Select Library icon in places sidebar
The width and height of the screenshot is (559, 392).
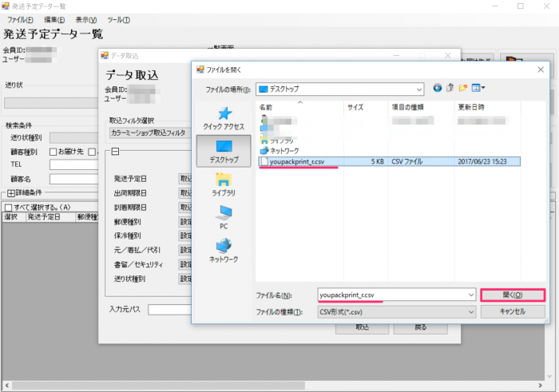pyautogui.click(x=224, y=180)
